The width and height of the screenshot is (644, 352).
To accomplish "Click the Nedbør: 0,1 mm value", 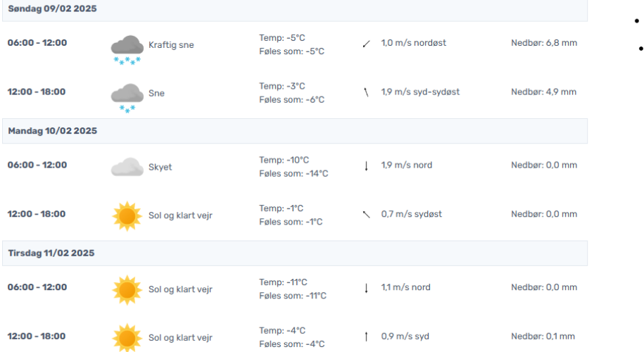I will (x=543, y=337).
